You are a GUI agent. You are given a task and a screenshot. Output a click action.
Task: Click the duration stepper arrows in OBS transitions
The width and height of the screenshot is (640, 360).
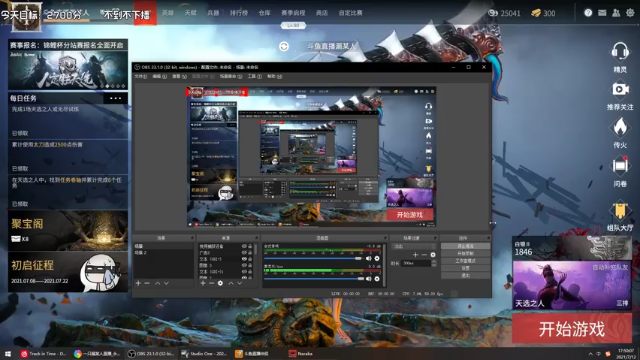433,263
